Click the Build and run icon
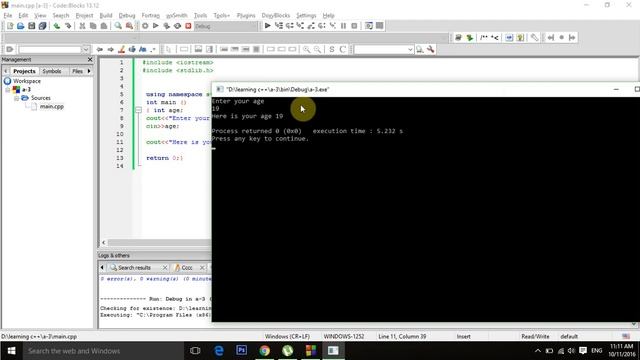 (167, 26)
